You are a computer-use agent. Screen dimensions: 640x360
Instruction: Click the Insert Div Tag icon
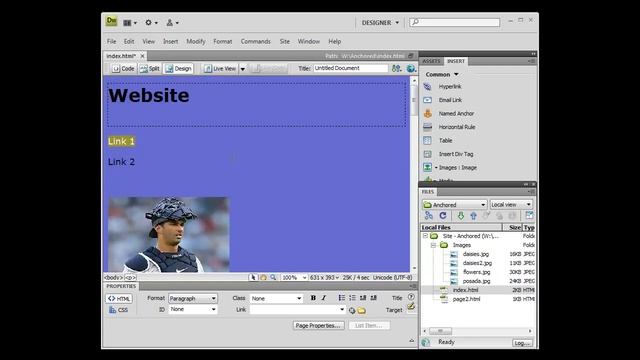pos(427,154)
